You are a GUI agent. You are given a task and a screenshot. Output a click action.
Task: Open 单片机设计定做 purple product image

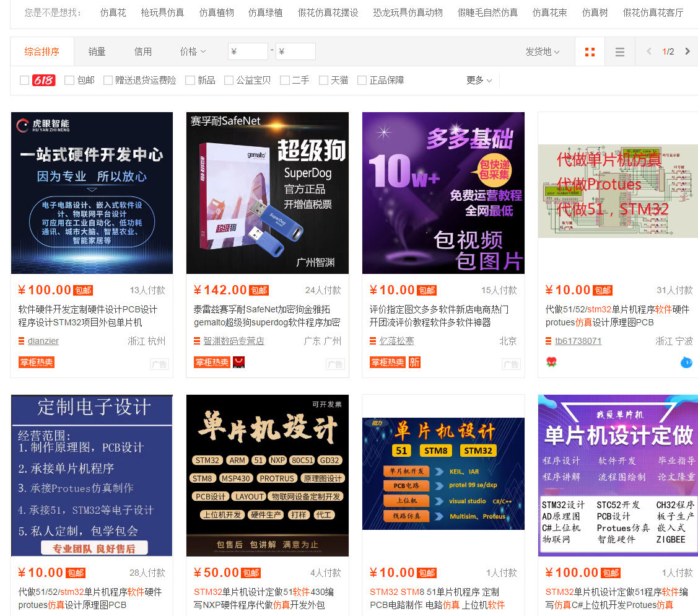618,476
